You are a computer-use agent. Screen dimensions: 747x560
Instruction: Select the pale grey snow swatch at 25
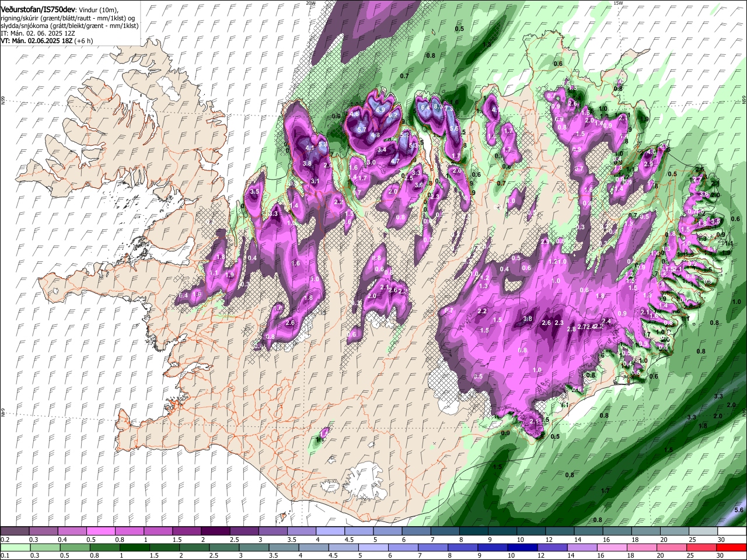point(704,531)
